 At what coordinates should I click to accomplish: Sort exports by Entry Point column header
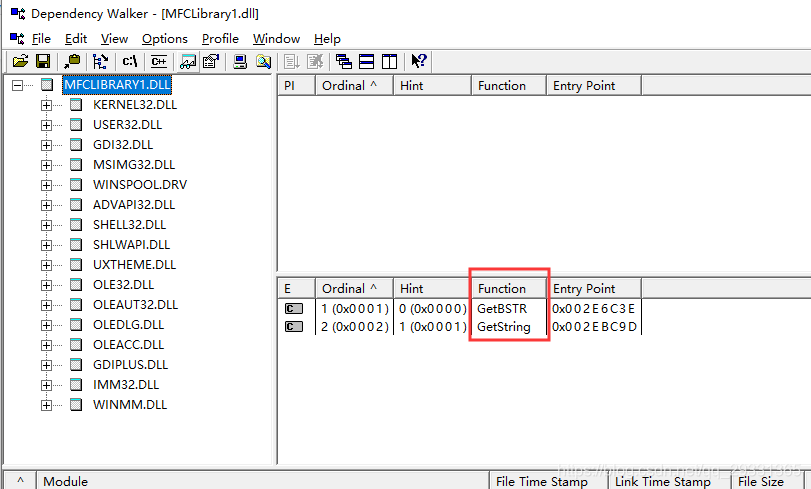click(x=594, y=289)
